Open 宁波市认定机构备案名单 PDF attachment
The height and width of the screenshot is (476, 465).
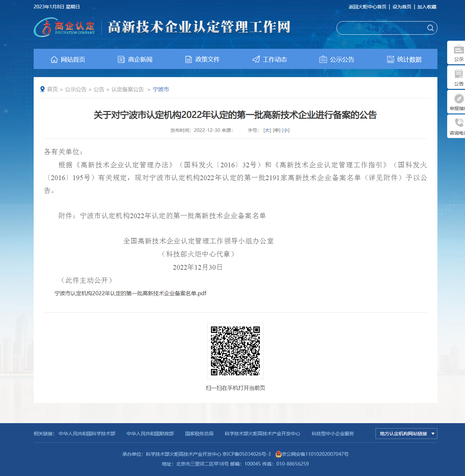(x=131, y=293)
